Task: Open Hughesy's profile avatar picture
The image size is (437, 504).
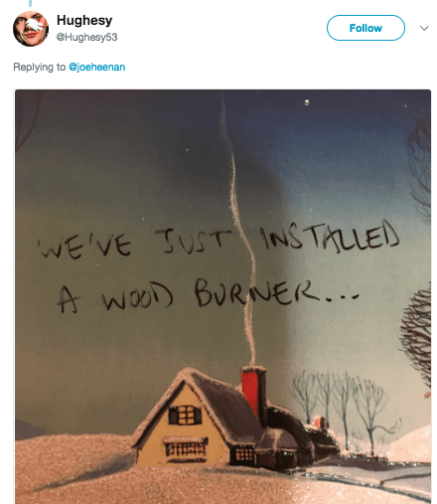Action: (x=31, y=29)
